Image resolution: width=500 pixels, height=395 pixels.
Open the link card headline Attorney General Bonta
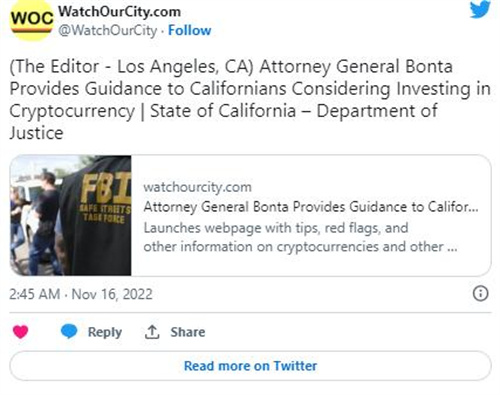point(311,207)
